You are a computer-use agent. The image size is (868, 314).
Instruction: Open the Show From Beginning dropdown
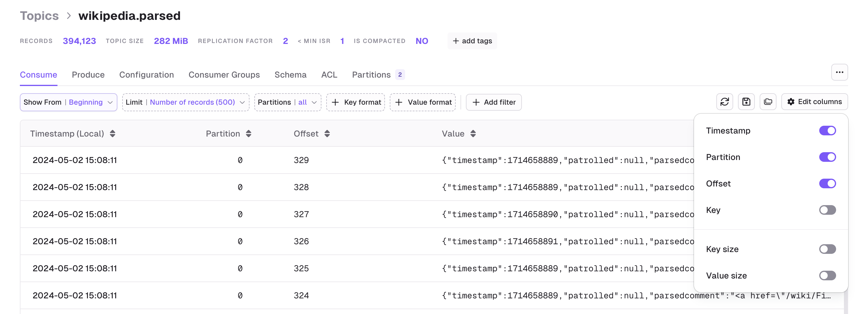pyautogui.click(x=68, y=102)
